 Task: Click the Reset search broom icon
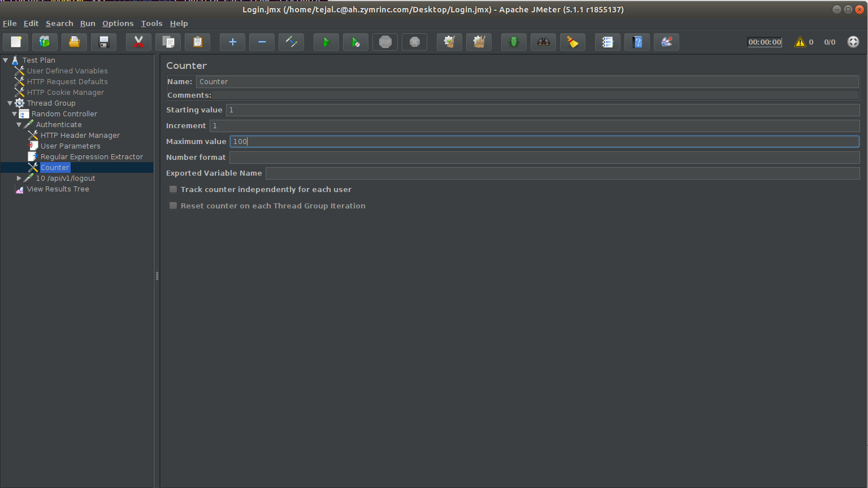572,42
